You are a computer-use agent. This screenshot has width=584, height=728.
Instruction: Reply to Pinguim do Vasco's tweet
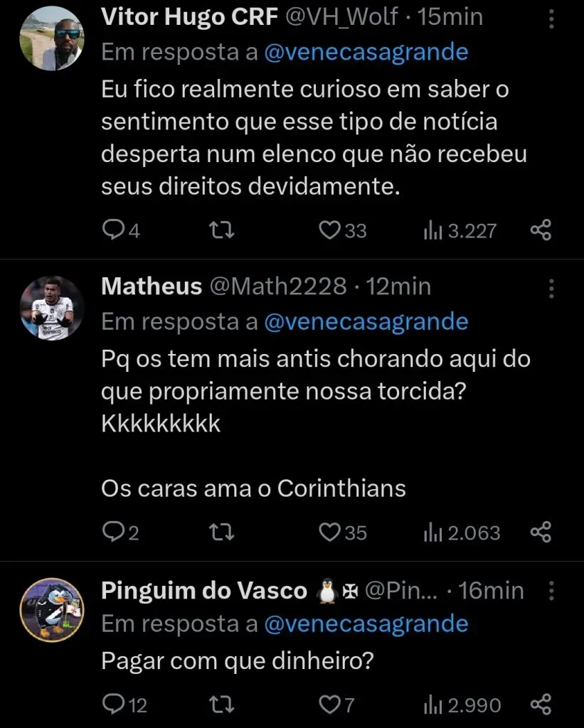114,705
